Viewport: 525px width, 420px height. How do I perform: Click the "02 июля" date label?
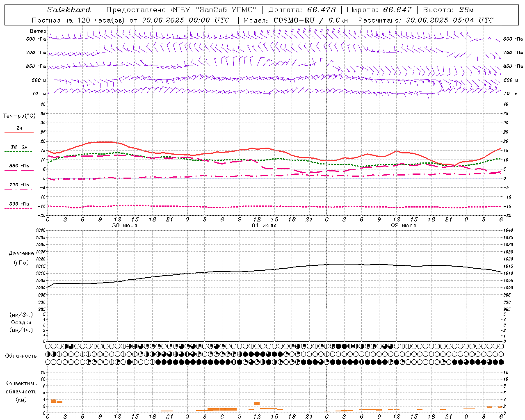click(404, 226)
